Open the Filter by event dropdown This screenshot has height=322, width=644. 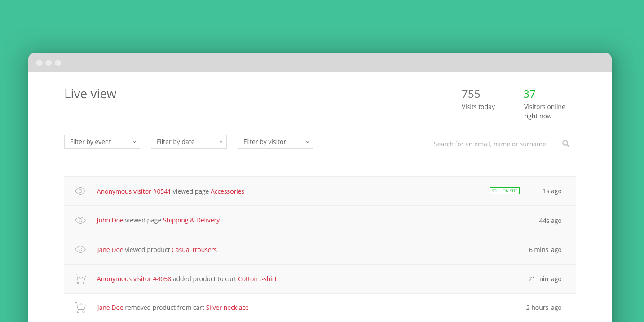102,141
